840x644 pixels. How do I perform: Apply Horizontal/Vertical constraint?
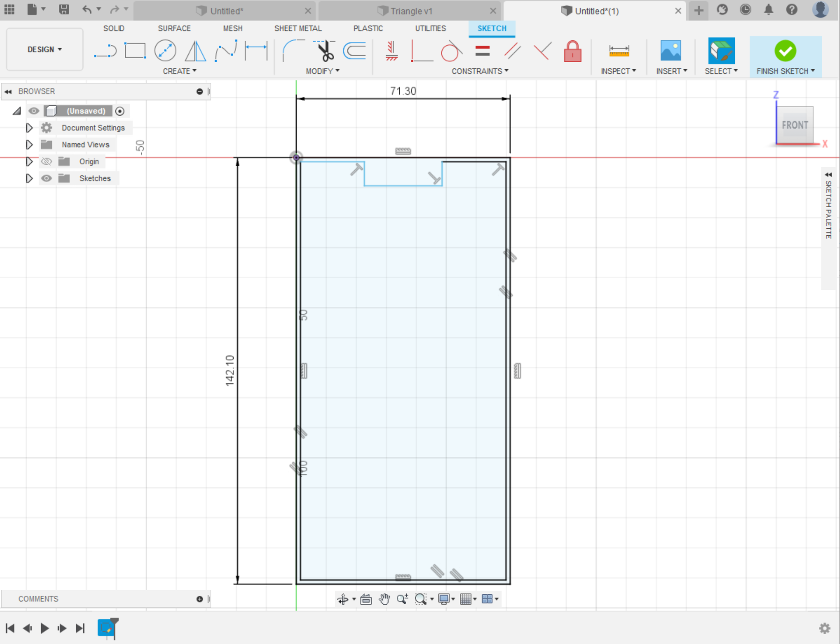coord(392,51)
